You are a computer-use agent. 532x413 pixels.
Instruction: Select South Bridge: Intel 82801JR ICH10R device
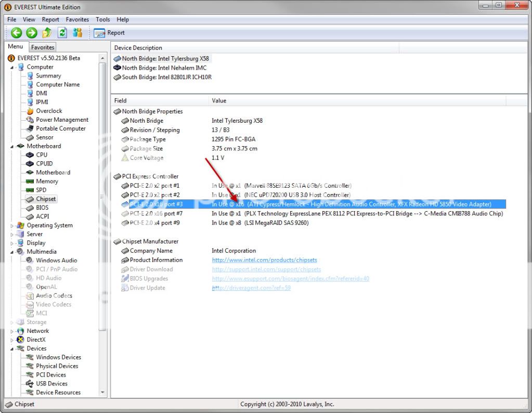coord(163,77)
